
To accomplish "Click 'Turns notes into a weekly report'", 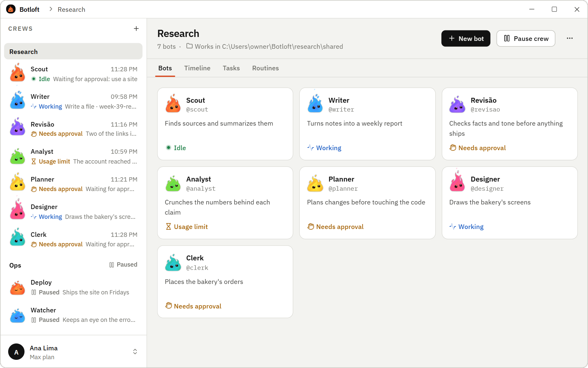I will pyautogui.click(x=354, y=123).
